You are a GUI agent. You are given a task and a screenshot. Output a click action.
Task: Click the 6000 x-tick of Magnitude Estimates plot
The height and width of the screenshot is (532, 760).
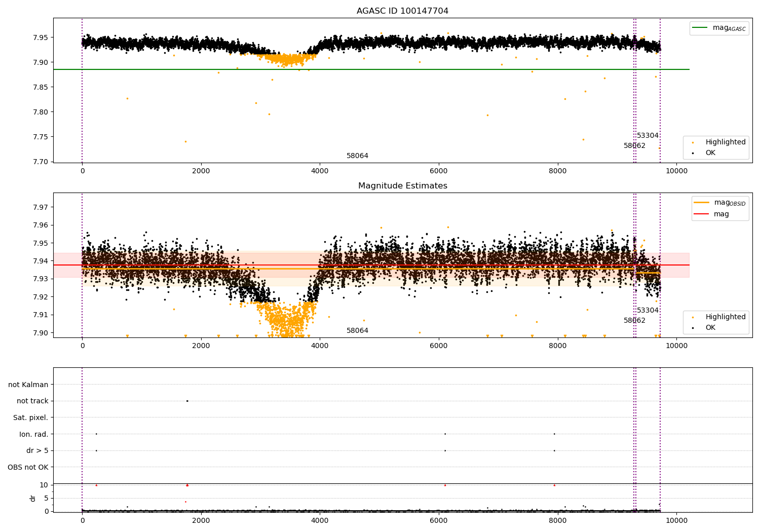coord(439,346)
